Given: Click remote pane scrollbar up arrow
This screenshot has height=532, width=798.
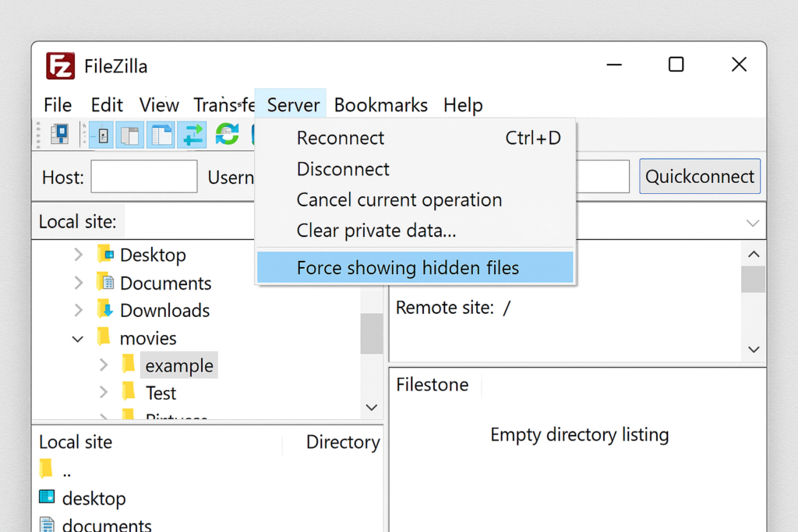Looking at the screenshot, I should coord(754,254).
